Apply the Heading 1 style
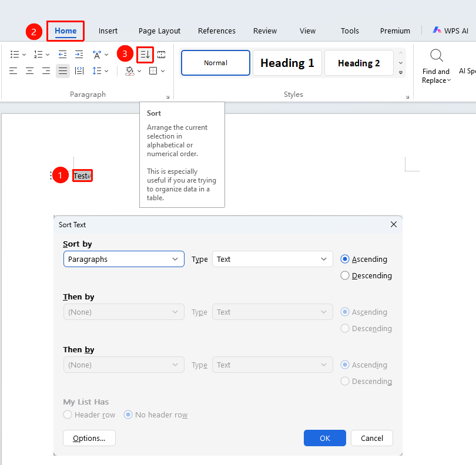Screen dimensions: 476x465 pyautogui.click(x=287, y=63)
